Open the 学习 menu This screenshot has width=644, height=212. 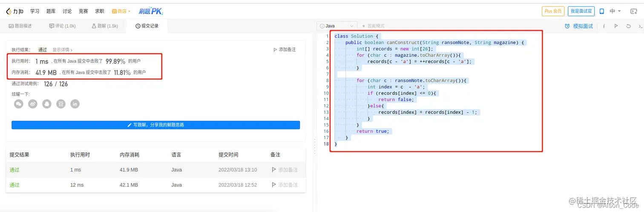35,11
